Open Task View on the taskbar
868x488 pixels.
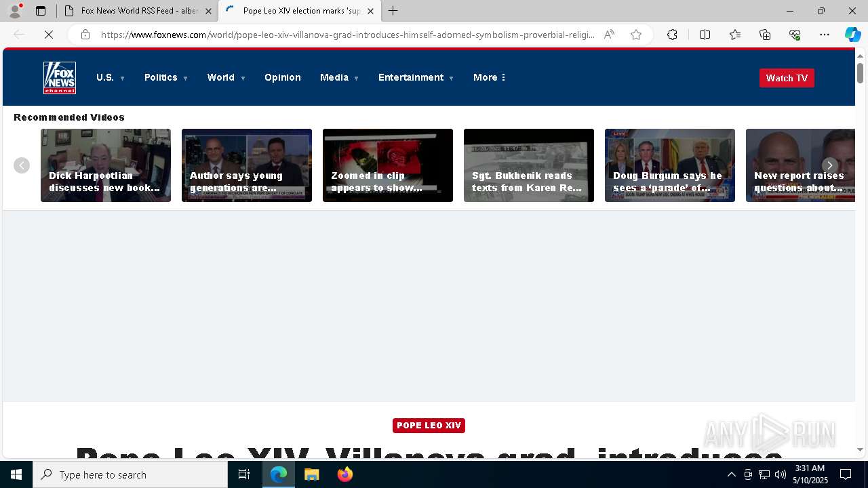pos(244,474)
